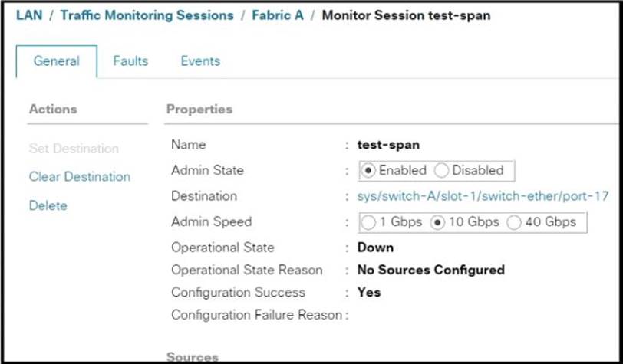Open the Faults tab
This screenshot has width=623, height=364.
(x=130, y=61)
